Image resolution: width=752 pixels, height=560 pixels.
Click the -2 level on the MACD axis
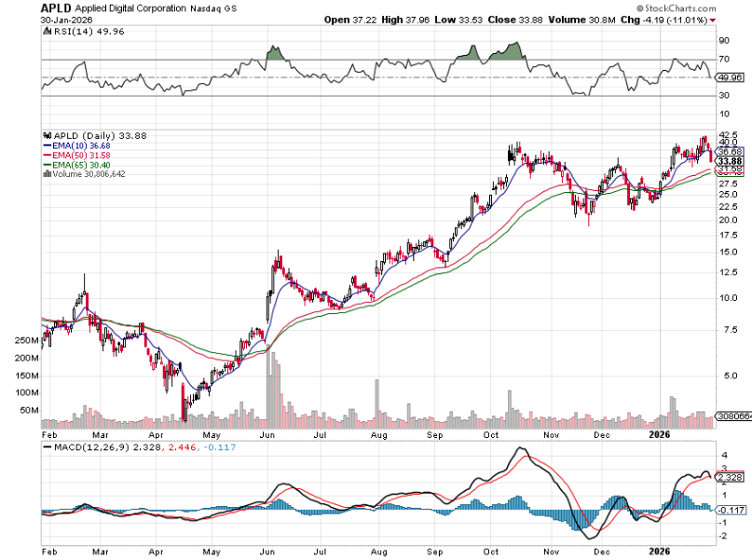[724, 537]
